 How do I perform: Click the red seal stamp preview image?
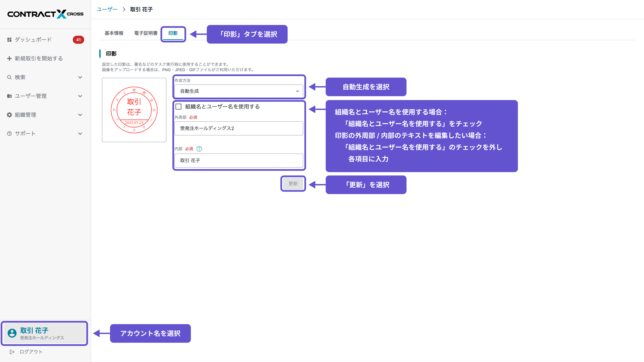[134, 110]
